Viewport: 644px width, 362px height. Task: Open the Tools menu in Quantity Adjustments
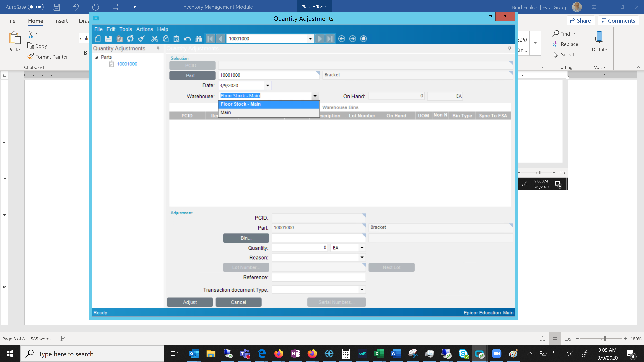tap(125, 29)
